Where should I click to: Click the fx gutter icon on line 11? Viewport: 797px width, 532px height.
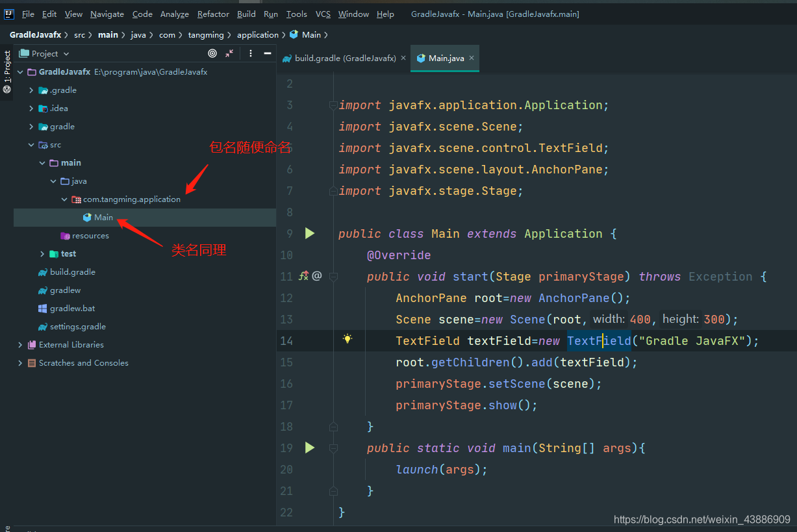click(x=303, y=276)
